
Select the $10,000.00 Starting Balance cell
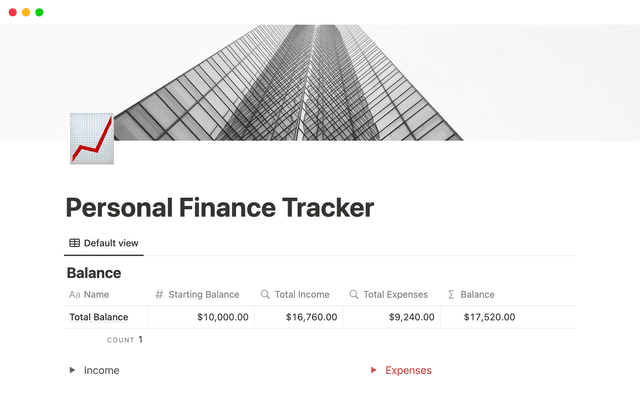tap(204, 317)
